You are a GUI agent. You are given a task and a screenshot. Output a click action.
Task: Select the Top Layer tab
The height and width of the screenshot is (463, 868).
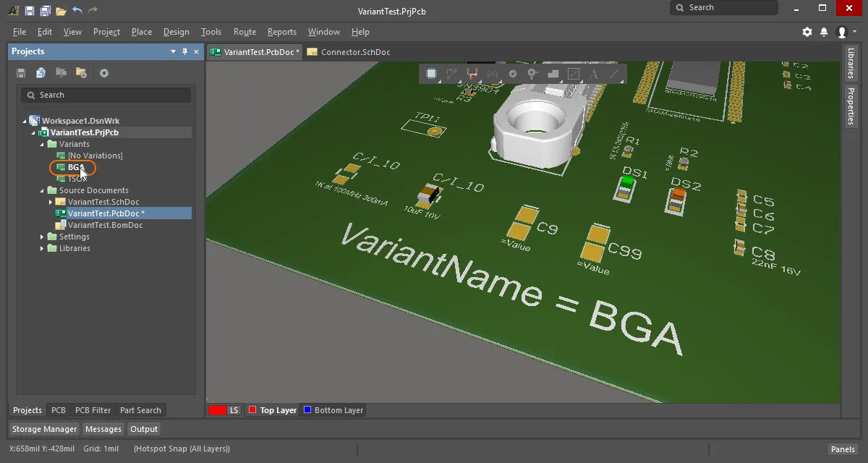[272, 410]
